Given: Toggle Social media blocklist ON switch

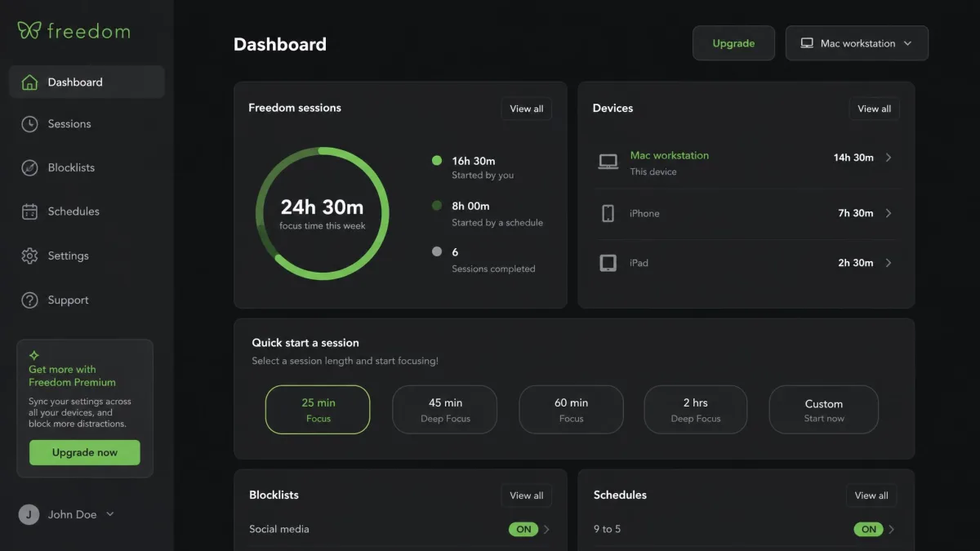Looking at the screenshot, I should coord(523,529).
